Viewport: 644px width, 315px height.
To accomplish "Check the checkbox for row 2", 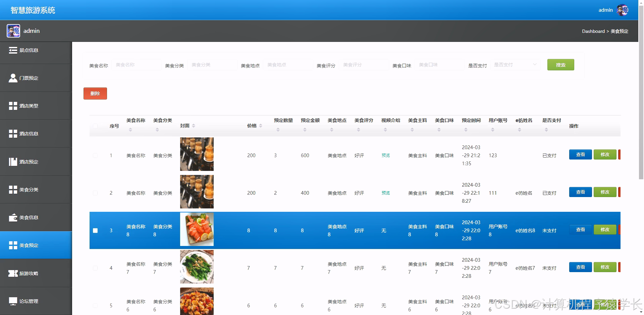I will [x=95, y=193].
